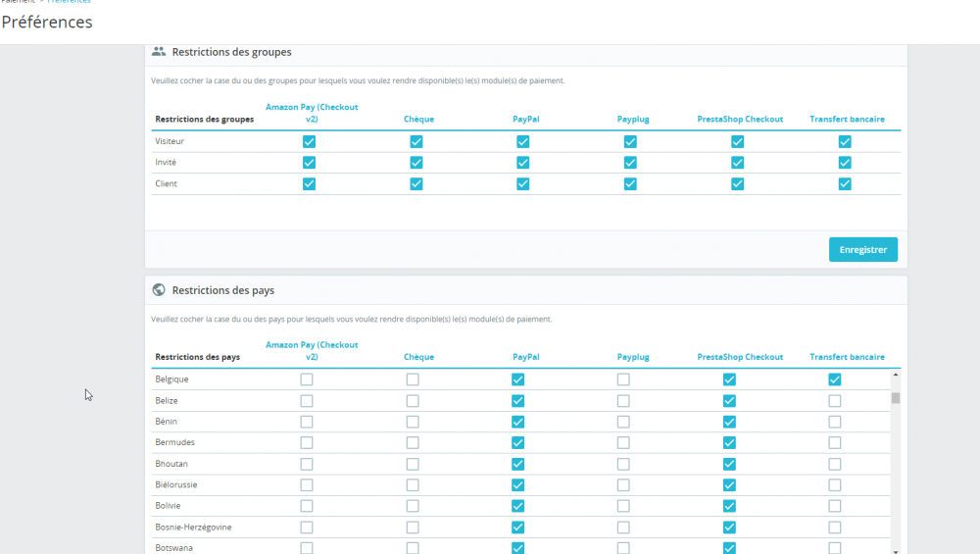Disable PayPal for Belize
Screen dimensions: 980x554
517,401
